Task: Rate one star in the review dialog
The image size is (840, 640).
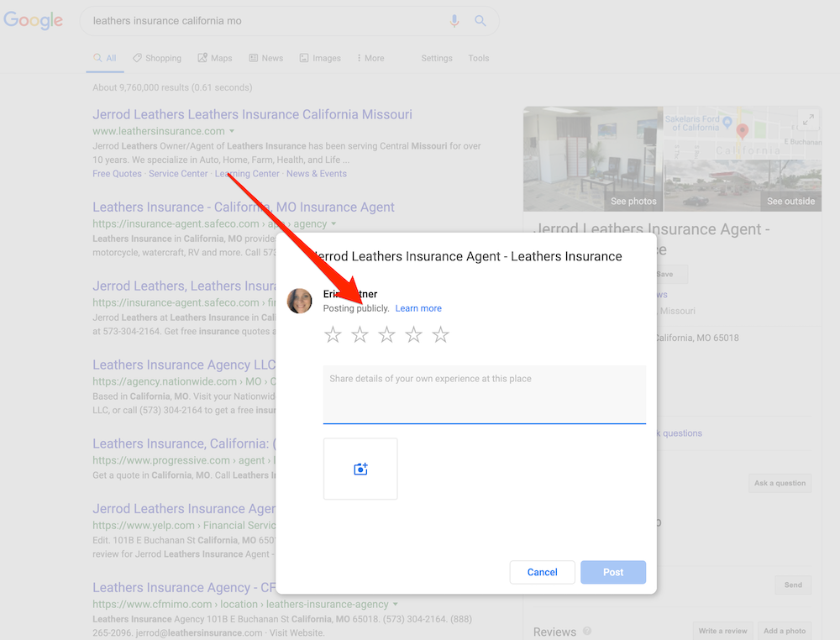Action: coord(333,335)
